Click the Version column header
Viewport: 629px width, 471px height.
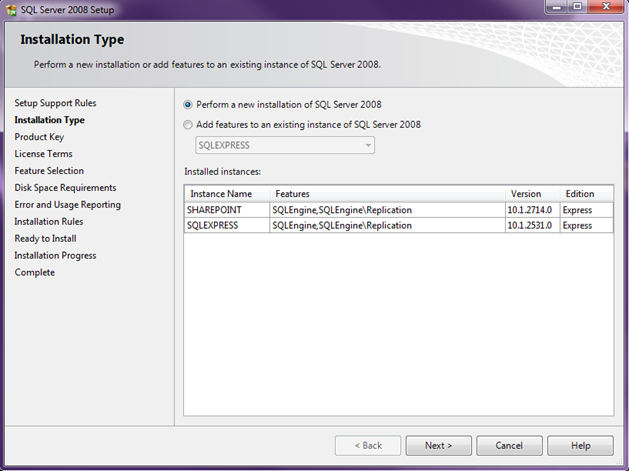pyautogui.click(x=532, y=194)
